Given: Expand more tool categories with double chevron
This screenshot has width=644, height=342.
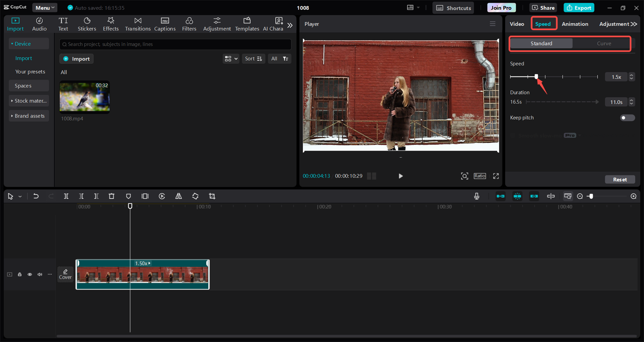Looking at the screenshot, I should [x=290, y=25].
